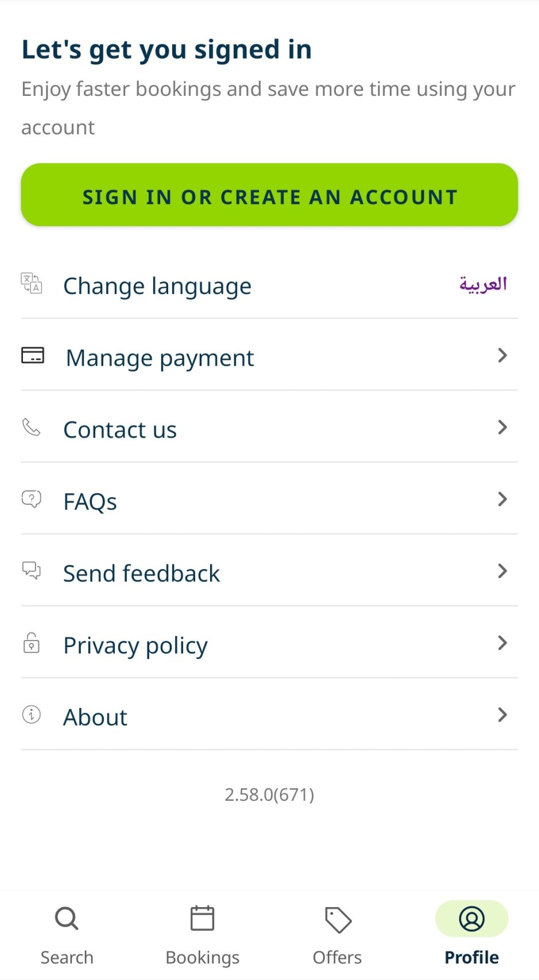Tap the magnifying glass Search icon
Screen dimensions: 539x980
click(x=67, y=919)
